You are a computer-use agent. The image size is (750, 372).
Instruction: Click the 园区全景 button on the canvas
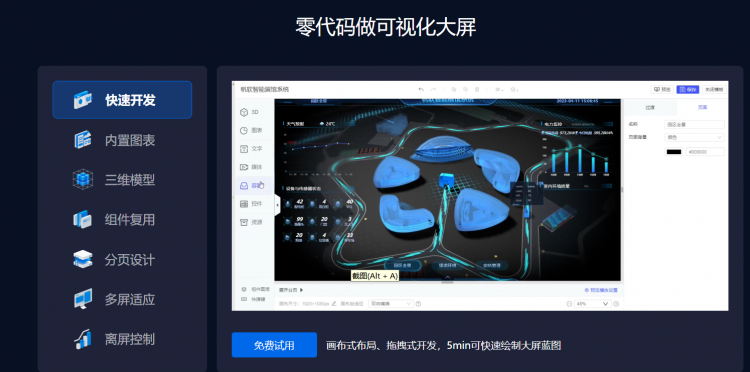click(x=403, y=265)
